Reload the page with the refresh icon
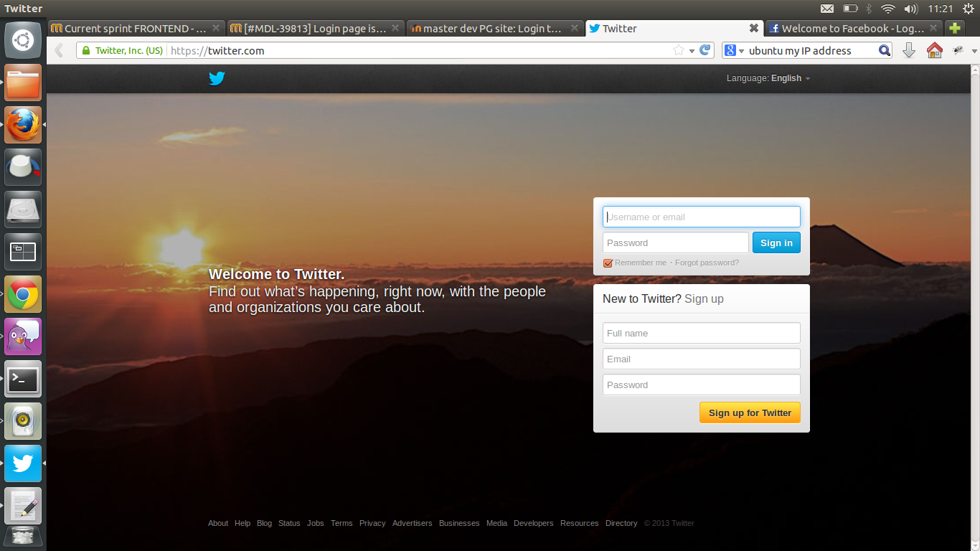Screen dimensions: 980x551 (705, 50)
